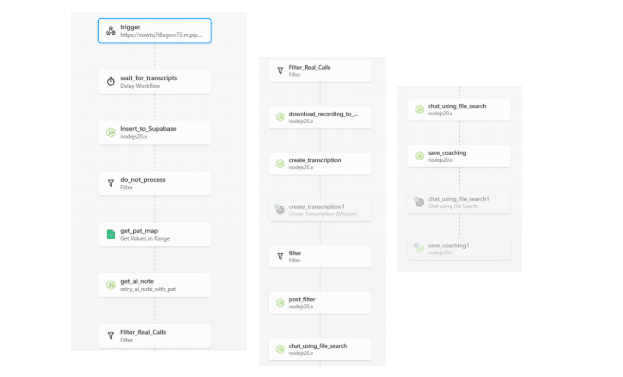This screenshot has width=623, height=377.
Task: Click the webhook icon on the trigger step
Action: (x=111, y=31)
